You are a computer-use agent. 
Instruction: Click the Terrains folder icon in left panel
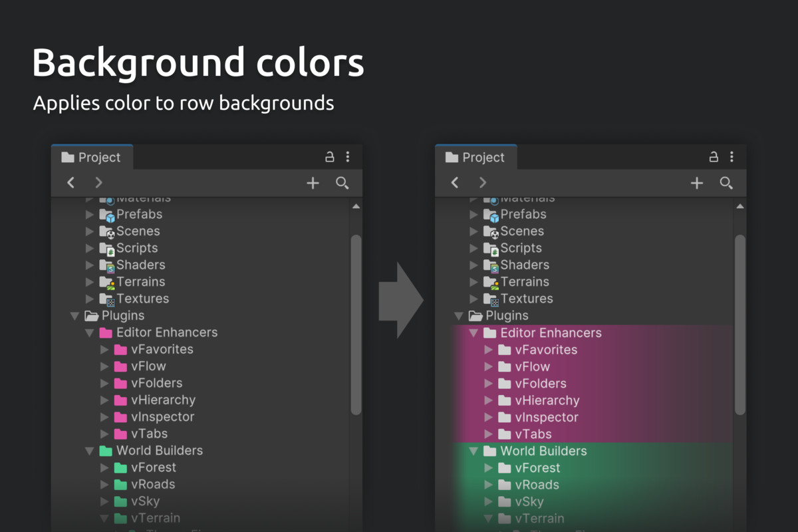click(x=106, y=283)
